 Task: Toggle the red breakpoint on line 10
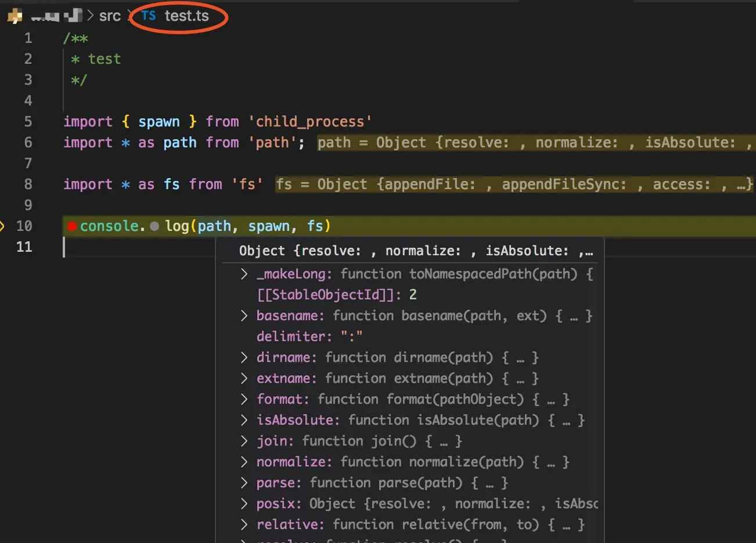pos(71,226)
